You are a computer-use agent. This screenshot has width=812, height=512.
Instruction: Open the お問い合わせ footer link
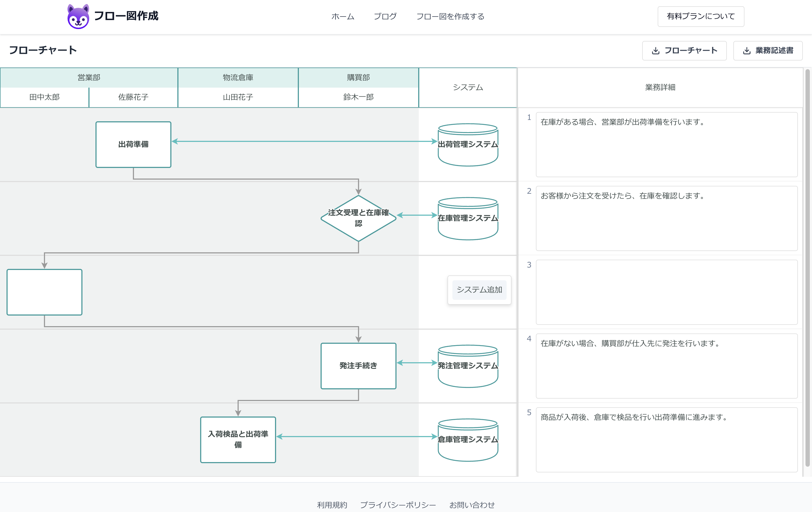click(472, 505)
